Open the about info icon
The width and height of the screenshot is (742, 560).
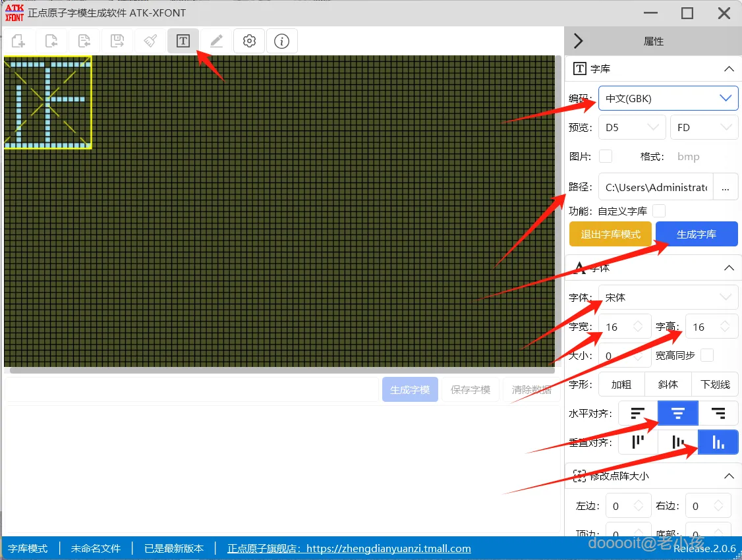(x=282, y=41)
